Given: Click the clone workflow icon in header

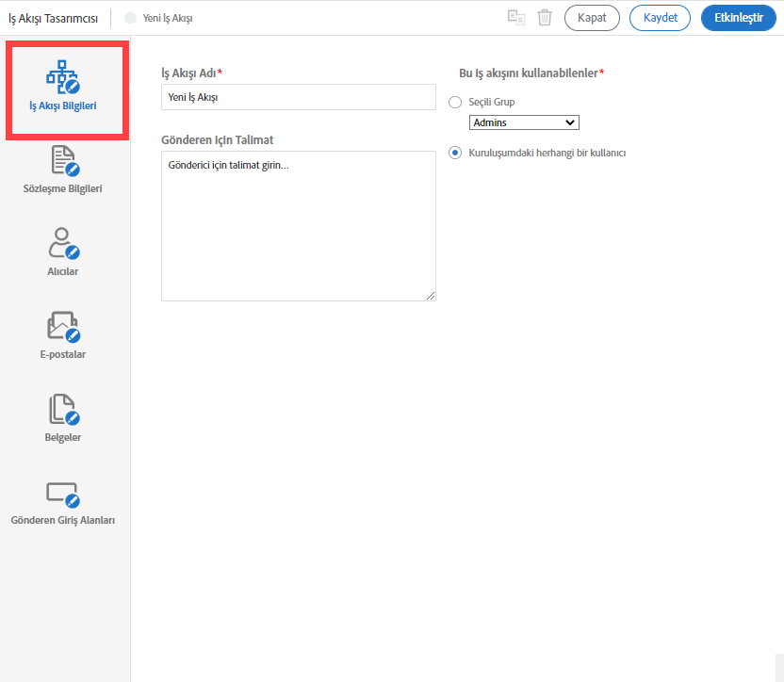Looking at the screenshot, I should click(x=516, y=18).
